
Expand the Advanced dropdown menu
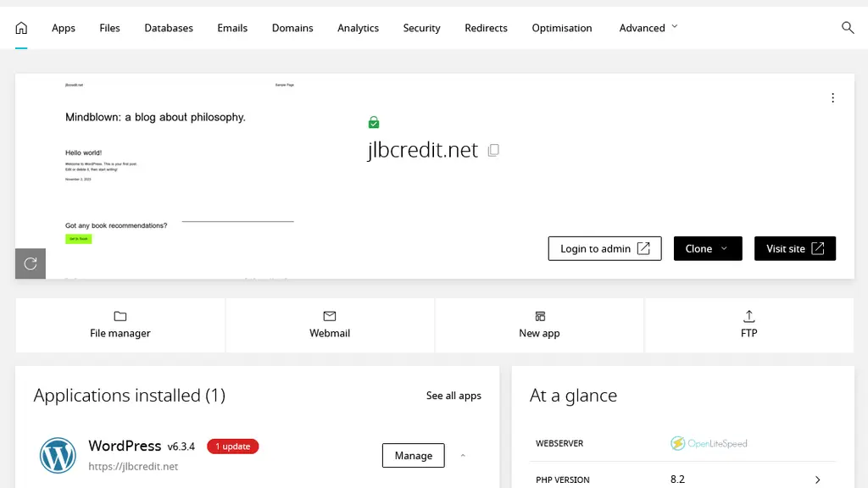click(648, 28)
